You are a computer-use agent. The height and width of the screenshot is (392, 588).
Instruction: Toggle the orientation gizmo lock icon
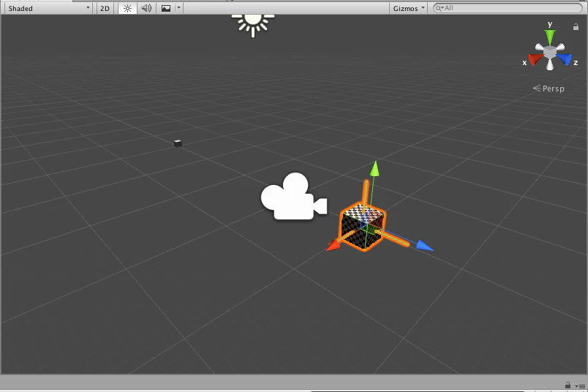point(576,27)
